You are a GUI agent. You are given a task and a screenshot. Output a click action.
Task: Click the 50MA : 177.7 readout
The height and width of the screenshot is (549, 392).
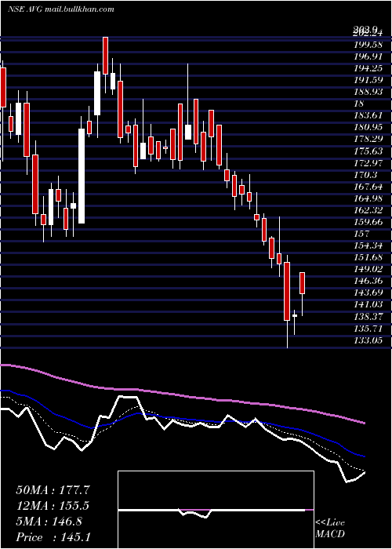point(53,490)
